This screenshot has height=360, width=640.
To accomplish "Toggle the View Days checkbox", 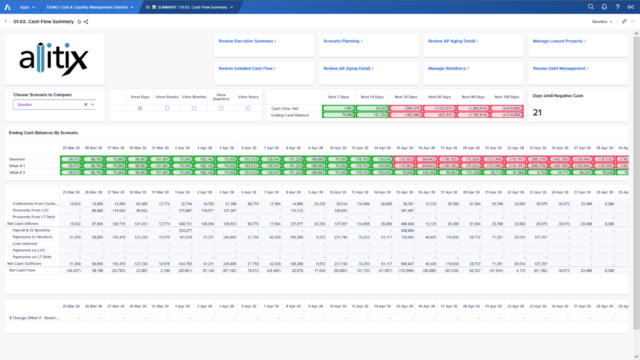I will (x=140, y=109).
